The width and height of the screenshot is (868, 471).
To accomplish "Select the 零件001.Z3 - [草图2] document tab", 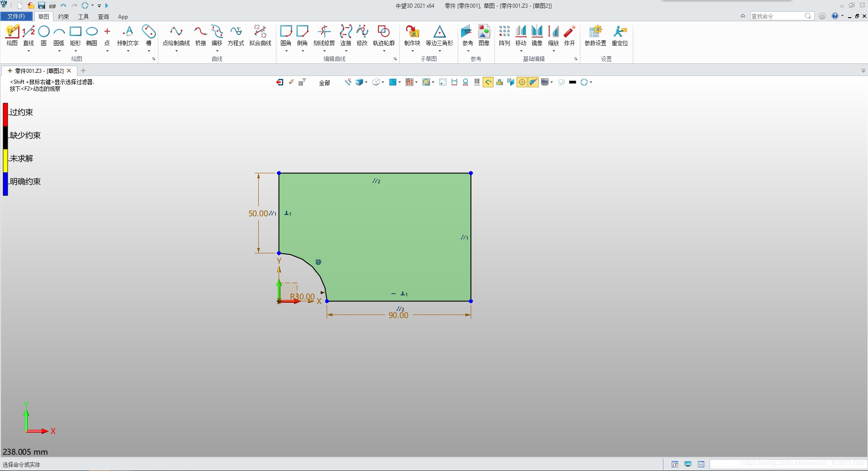I will tap(39, 71).
